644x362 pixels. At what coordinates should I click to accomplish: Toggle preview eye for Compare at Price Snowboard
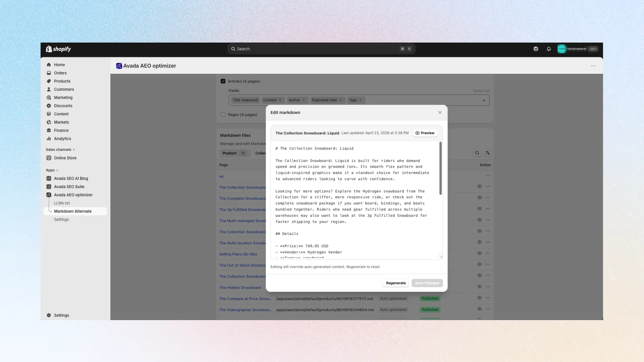[480, 298]
